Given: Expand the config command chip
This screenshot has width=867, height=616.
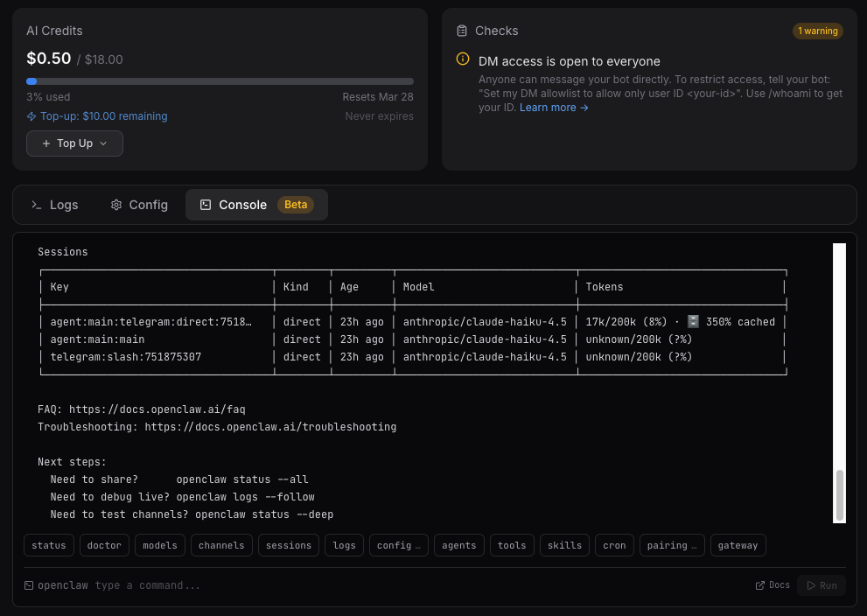Looking at the screenshot, I should point(398,545).
